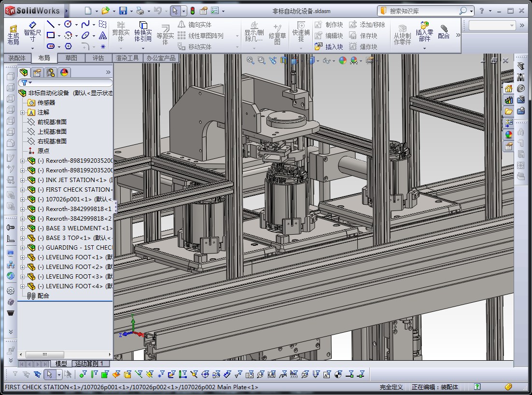Toggle the 显示/删除几何关系 relations button
Image resolution: width=532 pixels, height=395 pixels.
pyautogui.click(x=254, y=32)
